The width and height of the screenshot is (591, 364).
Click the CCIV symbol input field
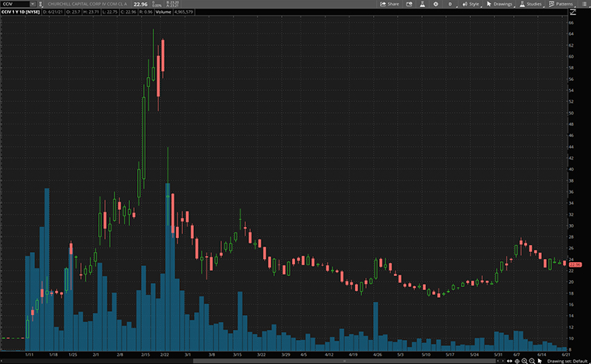tap(14, 4)
